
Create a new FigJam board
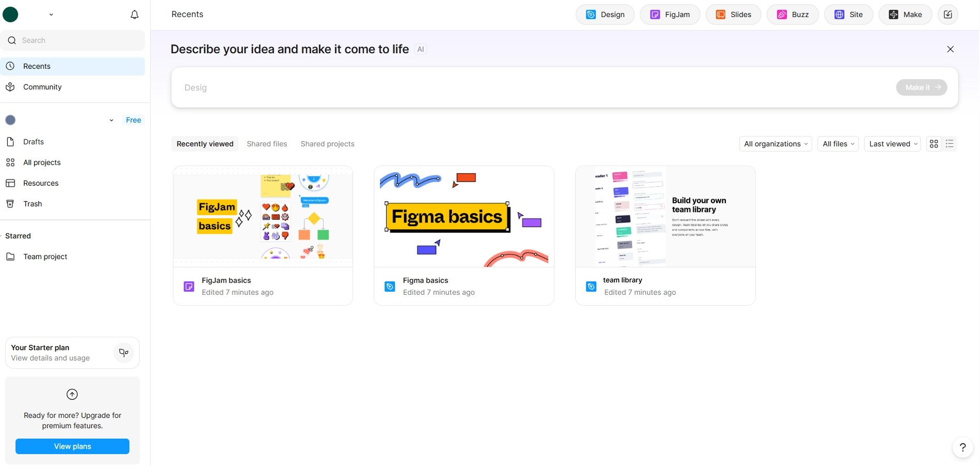670,14
